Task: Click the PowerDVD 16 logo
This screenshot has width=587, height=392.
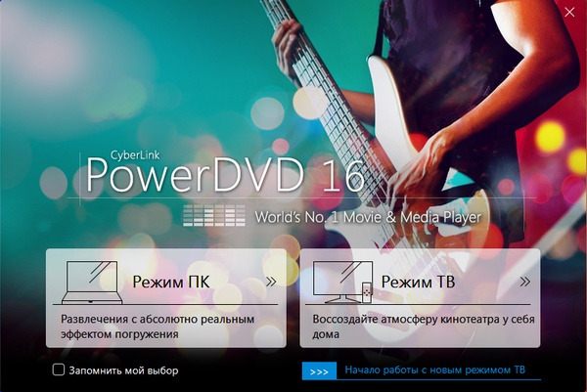Action: [x=225, y=175]
